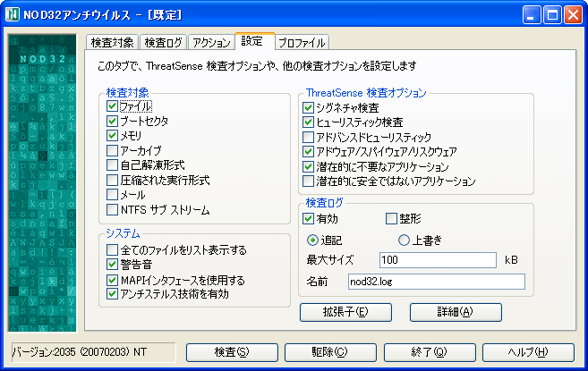588x371 pixels.
Task: Select the 上書き radio button
Action: 404,240
